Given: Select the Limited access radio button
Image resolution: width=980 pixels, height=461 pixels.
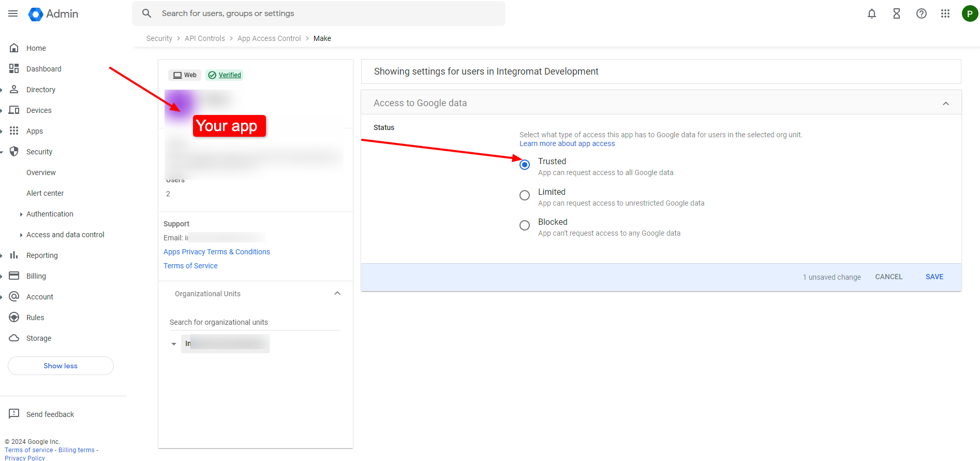Looking at the screenshot, I should (x=525, y=195).
